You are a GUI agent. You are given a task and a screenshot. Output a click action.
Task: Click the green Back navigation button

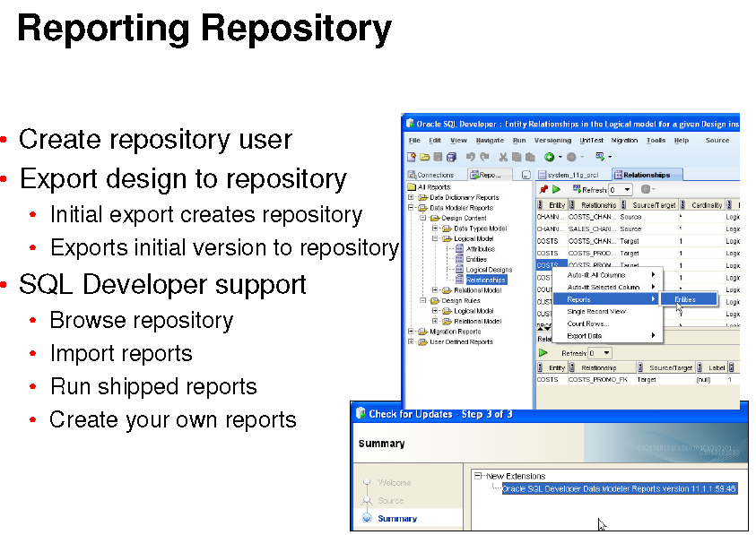pyautogui.click(x=549, y=157)
